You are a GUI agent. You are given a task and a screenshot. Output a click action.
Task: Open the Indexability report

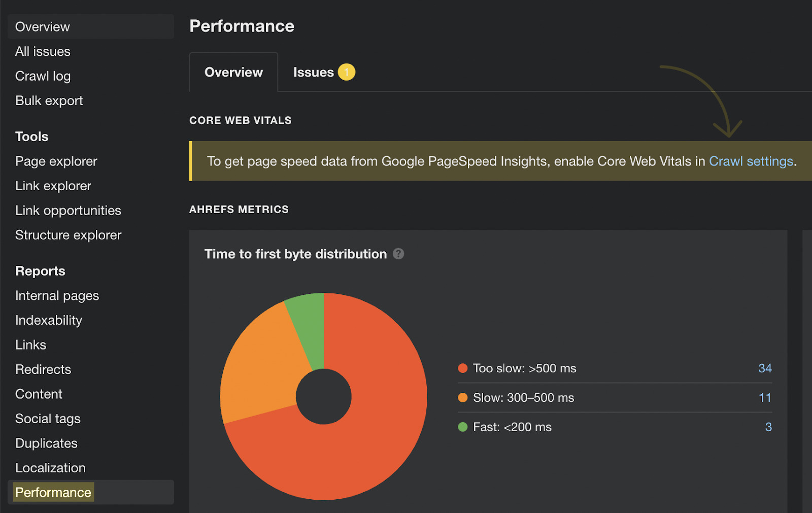pyautogui.click(x=48, y=320)
